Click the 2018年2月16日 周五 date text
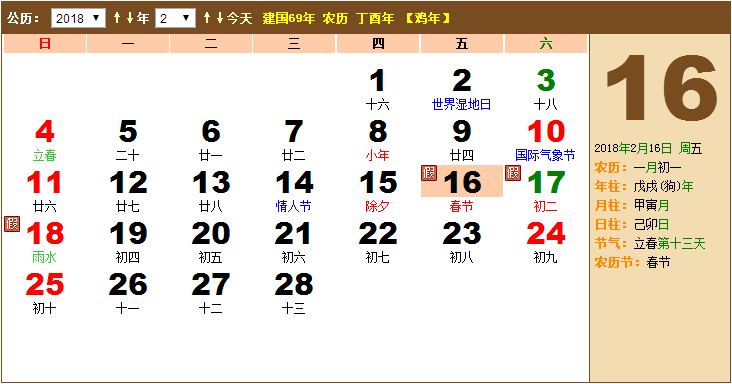 (648, 148)
